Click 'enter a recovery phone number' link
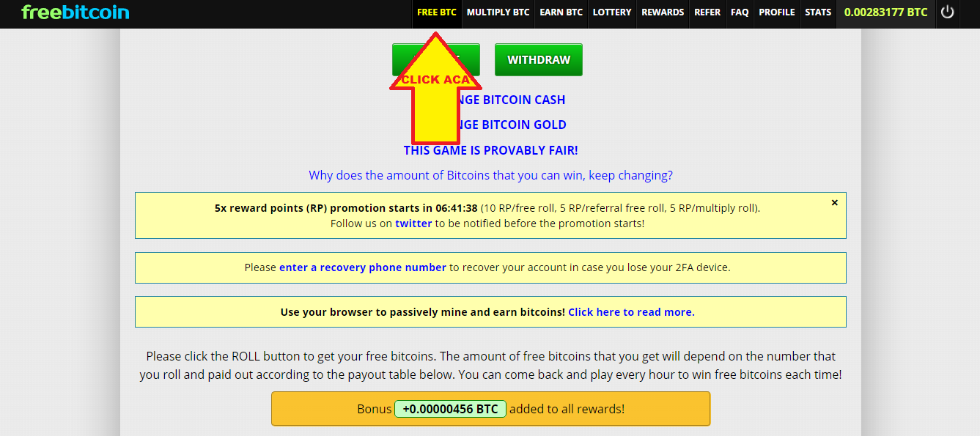 tap(363, 267)
